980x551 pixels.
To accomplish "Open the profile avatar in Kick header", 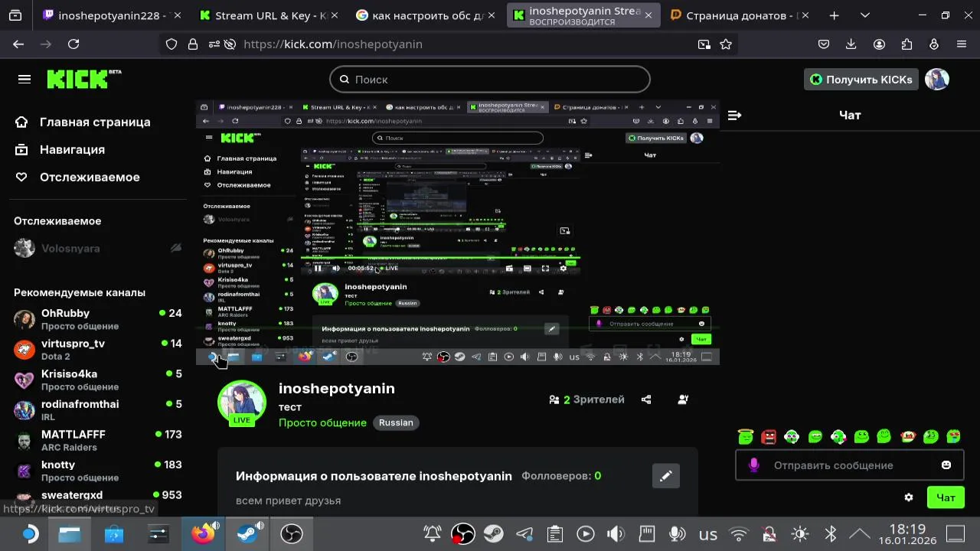I will (937, 79).
